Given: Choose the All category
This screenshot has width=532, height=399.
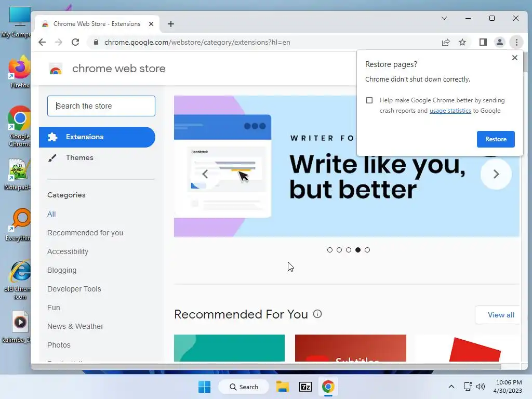Looking at the screenshot, I should (51, 214).
